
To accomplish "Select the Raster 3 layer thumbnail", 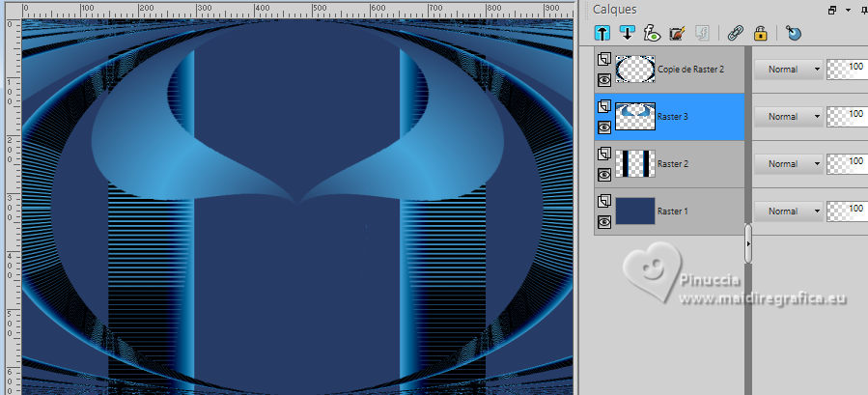I will click(x=635, y=116).
